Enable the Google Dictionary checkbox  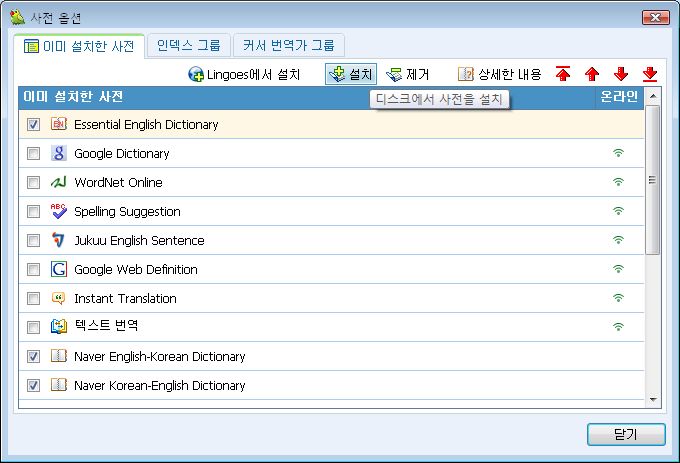[33, 153]
